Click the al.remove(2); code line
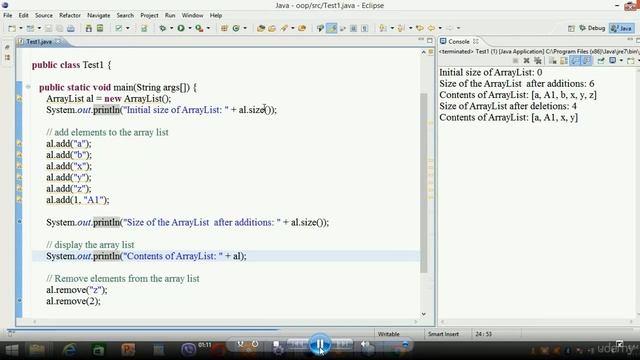640x360 pixels. coord(73,301)
